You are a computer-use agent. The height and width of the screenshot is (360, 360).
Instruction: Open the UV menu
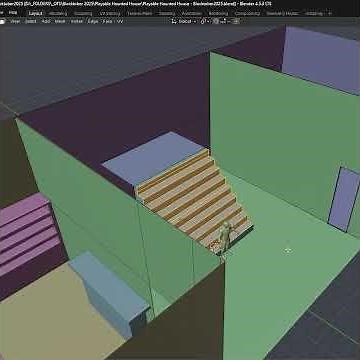[120, 21]
